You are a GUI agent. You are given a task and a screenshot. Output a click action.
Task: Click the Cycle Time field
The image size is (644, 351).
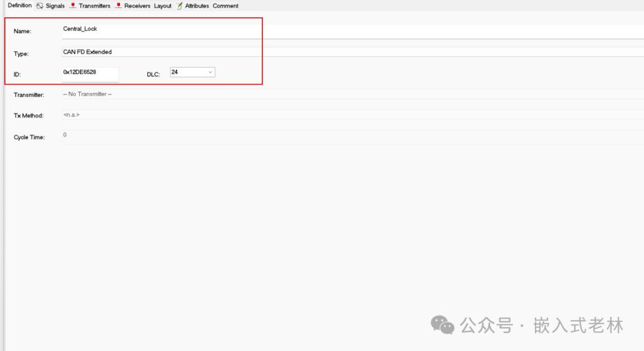point(353,137)
